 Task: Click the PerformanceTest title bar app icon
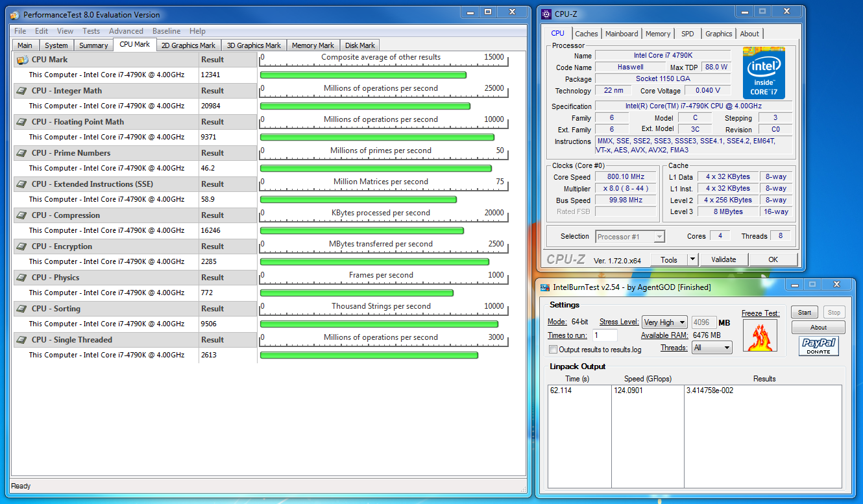tap(15, 15)
